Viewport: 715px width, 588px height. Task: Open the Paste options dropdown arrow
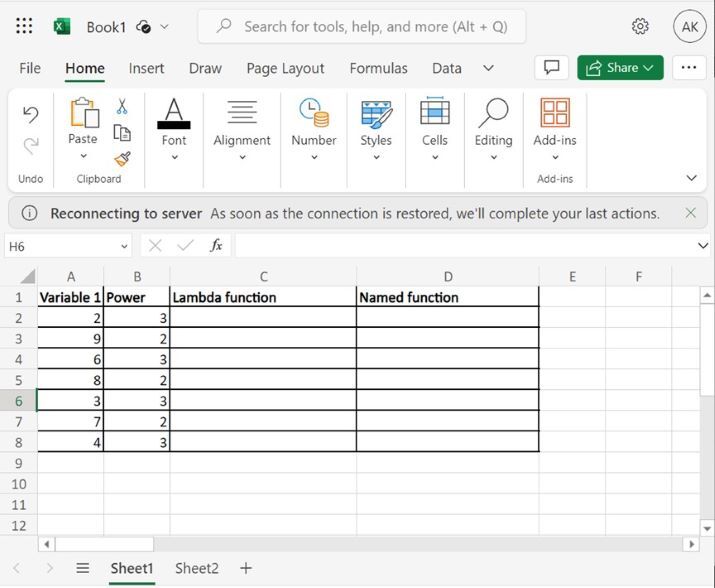coord(83,156)
